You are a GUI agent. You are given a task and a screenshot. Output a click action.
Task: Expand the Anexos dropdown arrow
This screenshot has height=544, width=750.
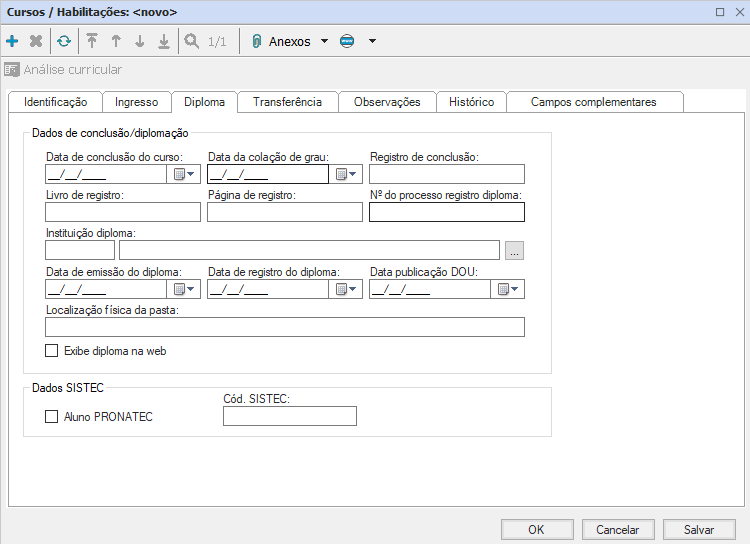[324, 42]
